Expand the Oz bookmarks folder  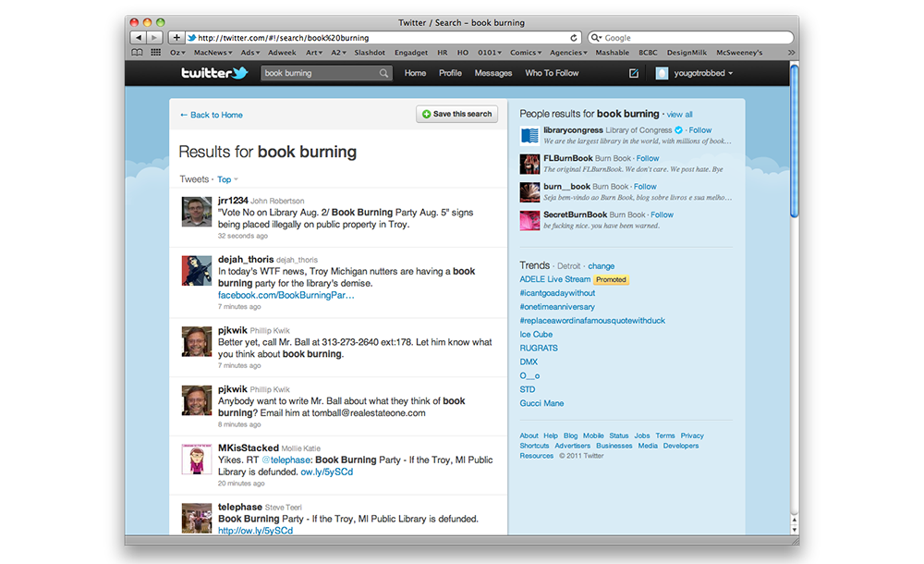(177, 53)
